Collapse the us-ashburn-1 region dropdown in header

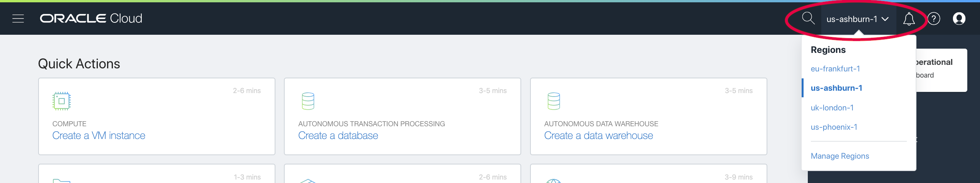(x=857, y=19)
